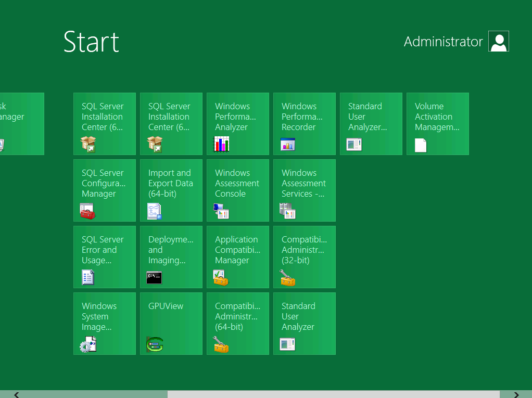Open SQL Server Installation Center (64-bit)

pos(104,124)
